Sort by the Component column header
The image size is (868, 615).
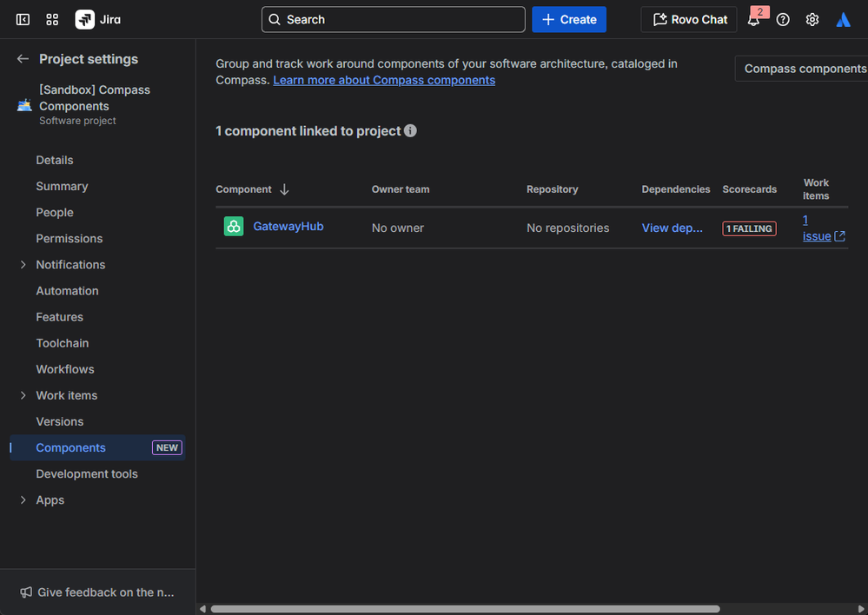tap(243, 189)
